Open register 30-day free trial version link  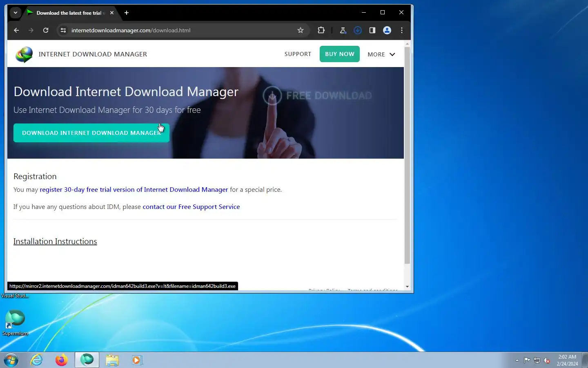pos(134,190)
